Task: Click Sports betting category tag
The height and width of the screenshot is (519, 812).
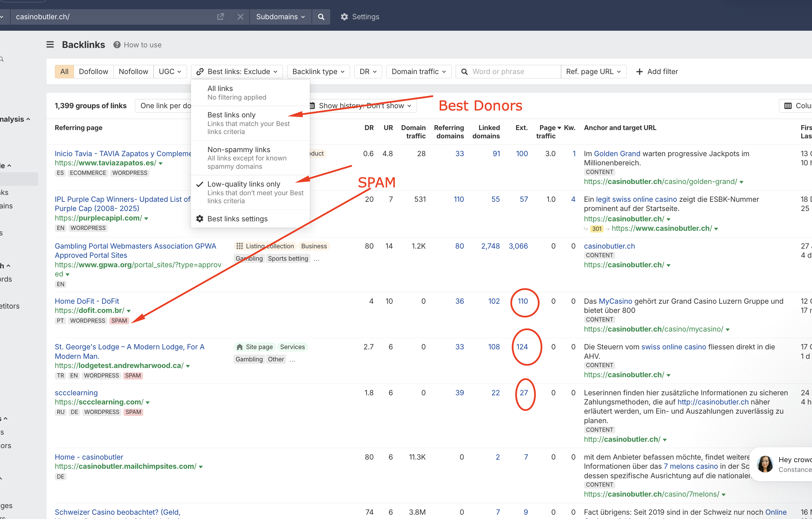Action: pos(288,259)
